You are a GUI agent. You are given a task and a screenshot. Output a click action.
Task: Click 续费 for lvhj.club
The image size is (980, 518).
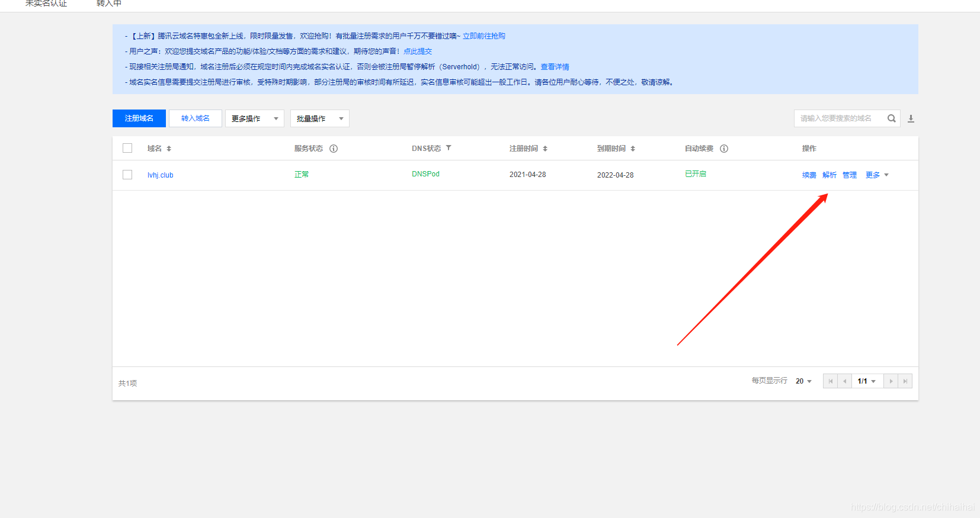[x=809, y=175]
